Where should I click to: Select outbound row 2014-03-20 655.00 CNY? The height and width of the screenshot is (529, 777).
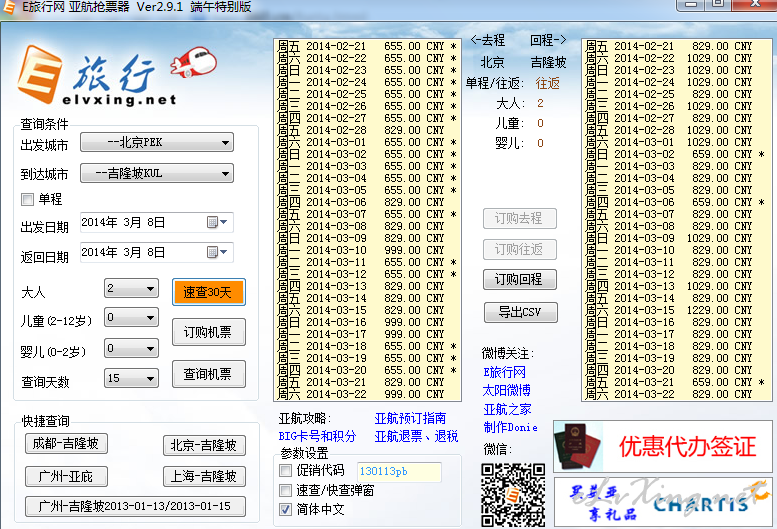pyautogui.click(x=367, y=370)
